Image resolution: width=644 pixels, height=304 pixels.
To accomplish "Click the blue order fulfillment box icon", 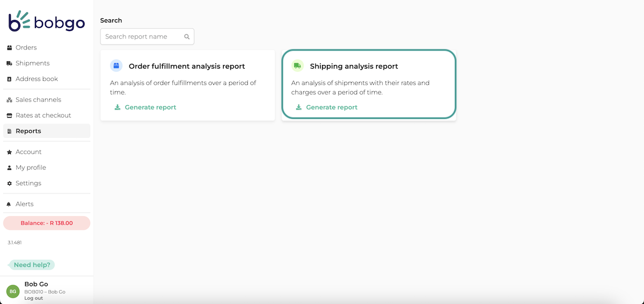I will coord(116,66).
